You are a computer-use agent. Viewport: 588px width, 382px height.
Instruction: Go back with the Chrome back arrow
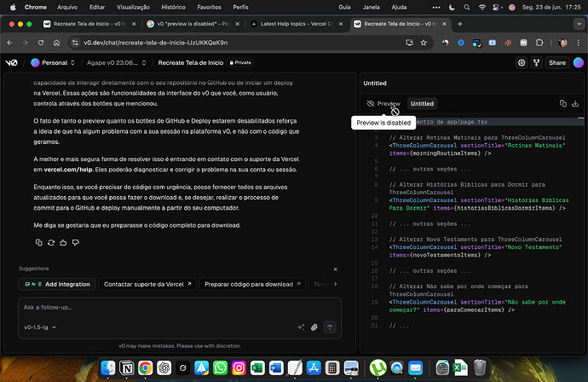(9, 43)
